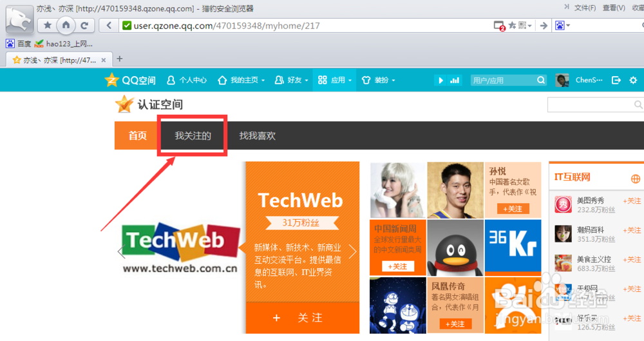Open the QQ penguin tile
Image resolution: width=644 pixels, height=341 pixels.
(455, 248)
